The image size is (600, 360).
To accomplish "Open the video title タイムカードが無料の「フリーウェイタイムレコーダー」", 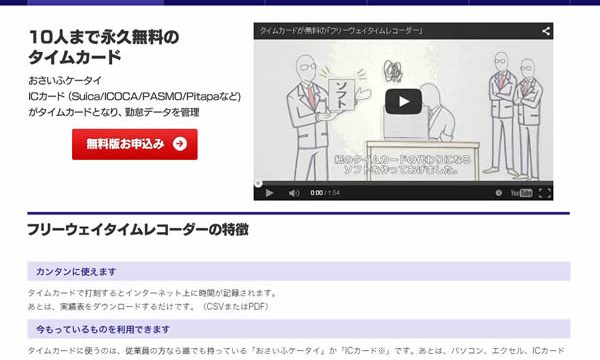I will pyautogui.click(x=341, y=31).
